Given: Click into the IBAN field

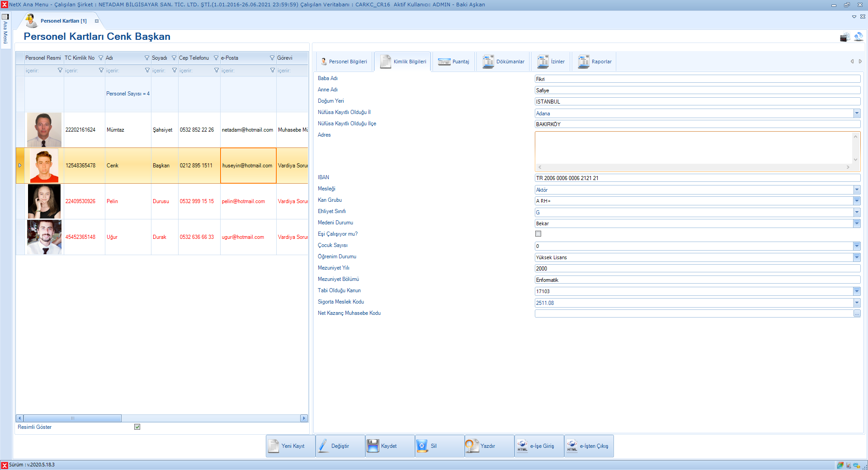Looking at the screenshot, I should pos(697,178).
